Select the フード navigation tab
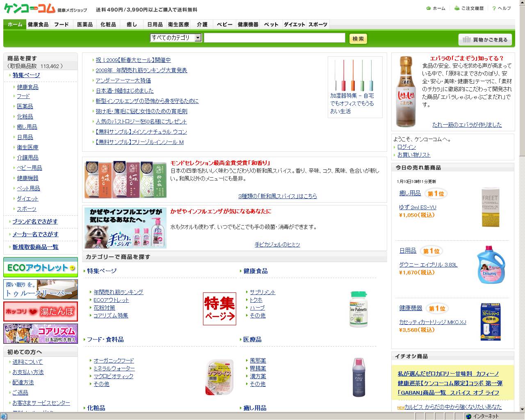Screen dimensions: 525x420 (62, 25)
